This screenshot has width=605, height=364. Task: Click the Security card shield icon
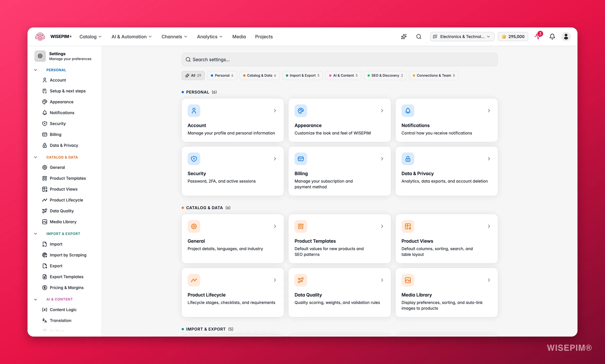click(x=194, y=159)
